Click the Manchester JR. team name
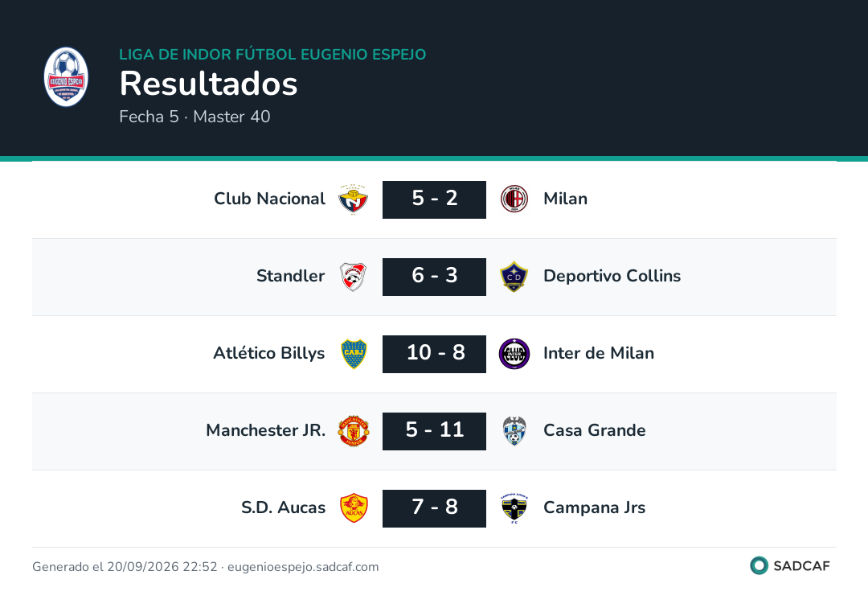This screenshot has width=868, height=608. pos(266,430)
